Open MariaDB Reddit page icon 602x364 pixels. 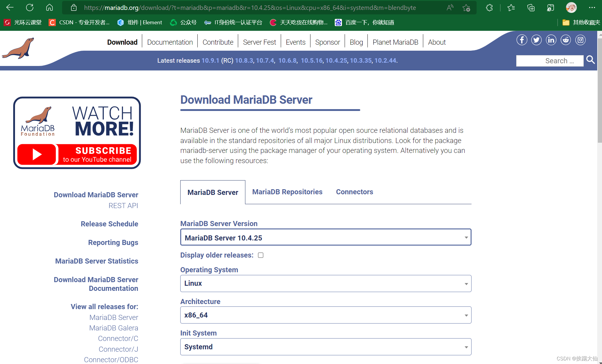(x=566, y=40)
